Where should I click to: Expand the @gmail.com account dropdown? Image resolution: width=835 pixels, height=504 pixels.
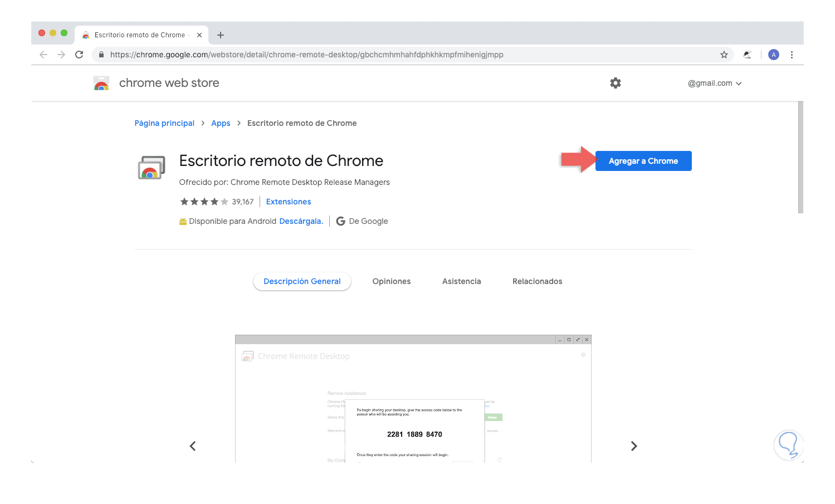(x=715, y=84)
